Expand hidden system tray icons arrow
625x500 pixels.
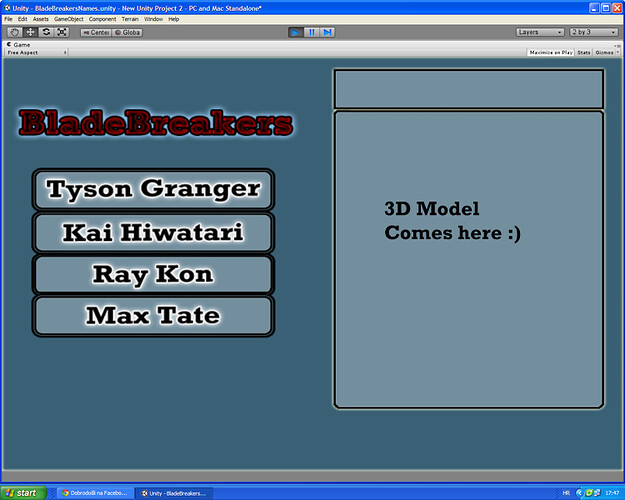(579, 493)
